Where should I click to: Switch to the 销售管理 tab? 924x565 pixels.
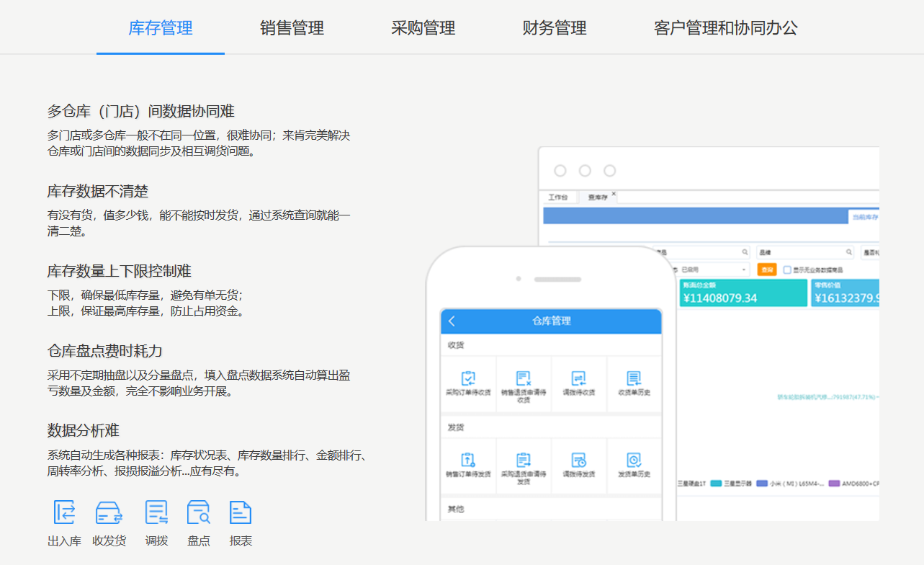[x=291, y=27]
